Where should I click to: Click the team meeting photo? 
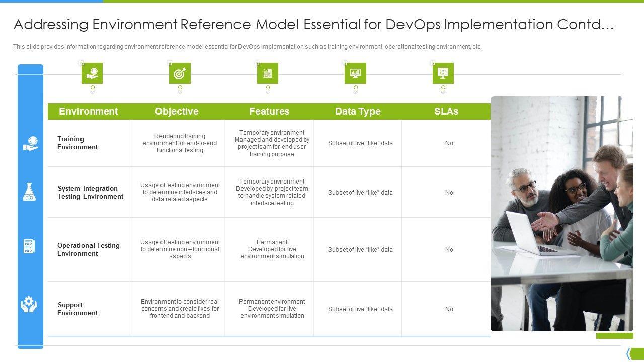[x=561, y=214]
